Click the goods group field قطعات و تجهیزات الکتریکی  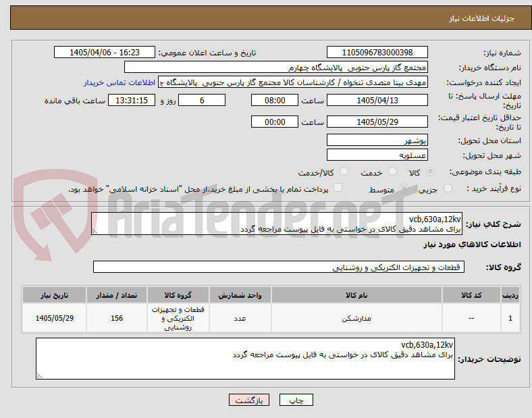(x=279, y=267)
